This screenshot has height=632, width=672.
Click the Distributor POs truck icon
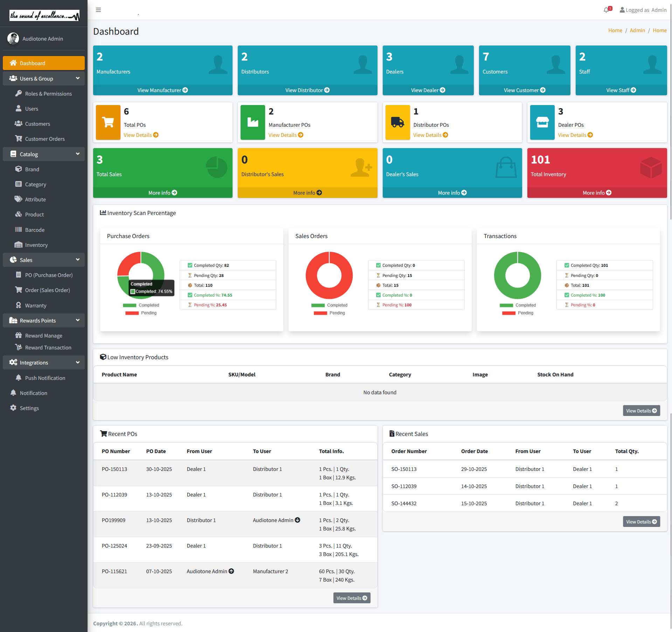tap(397, 122)
